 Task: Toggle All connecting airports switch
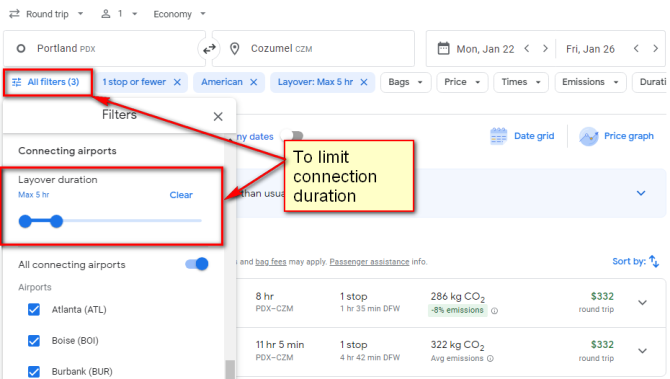[x=197, y=264]
